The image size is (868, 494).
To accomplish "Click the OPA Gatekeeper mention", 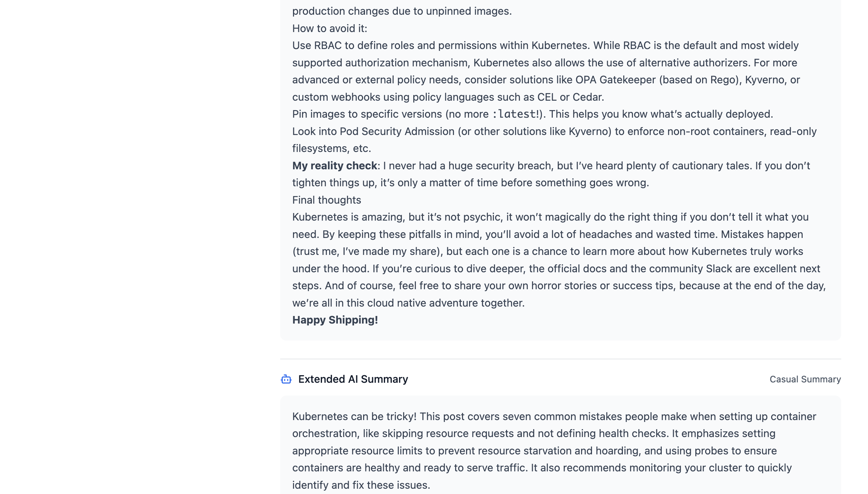I will (615, 80).
